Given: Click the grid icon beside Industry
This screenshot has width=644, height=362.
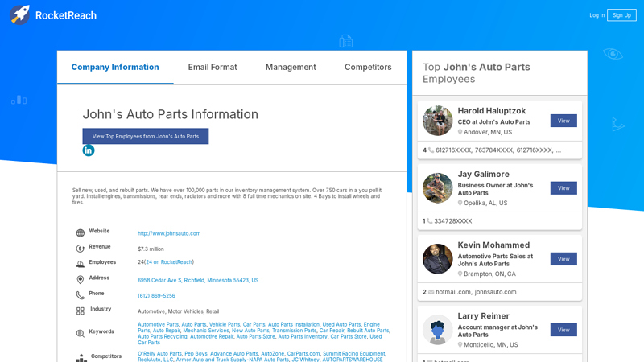Looking at the screenshot, I should coord(80,311).
